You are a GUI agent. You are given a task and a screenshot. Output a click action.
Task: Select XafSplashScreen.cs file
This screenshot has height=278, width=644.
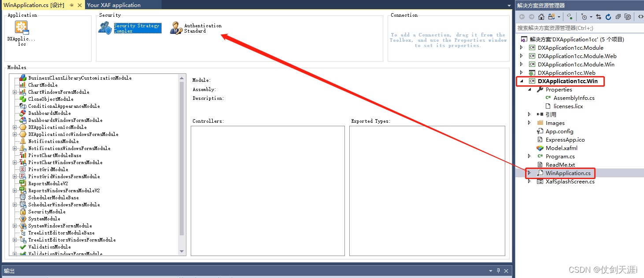tap(570, 181)
